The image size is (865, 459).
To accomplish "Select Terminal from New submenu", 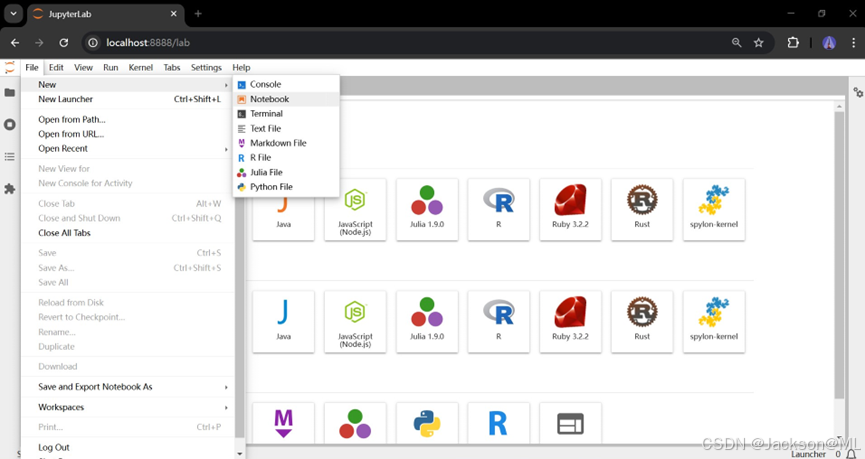I will click(286, 114).
